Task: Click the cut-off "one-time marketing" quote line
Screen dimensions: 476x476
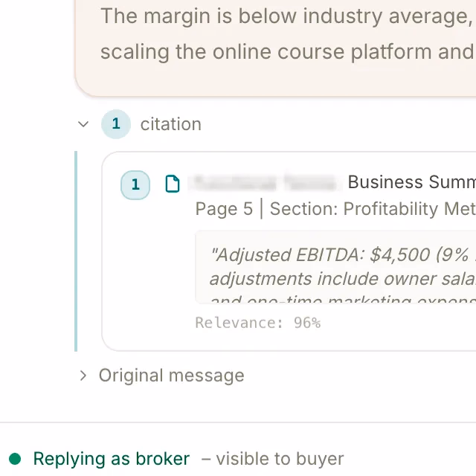Action: click(x=342, y=299)
